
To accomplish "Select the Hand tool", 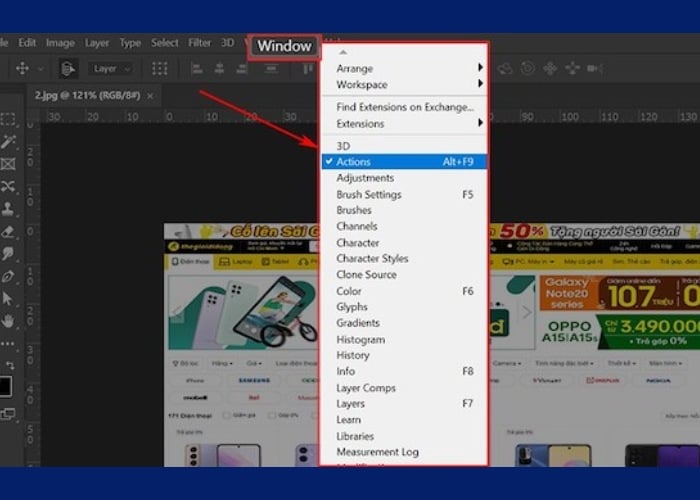I will pos(8,321).
